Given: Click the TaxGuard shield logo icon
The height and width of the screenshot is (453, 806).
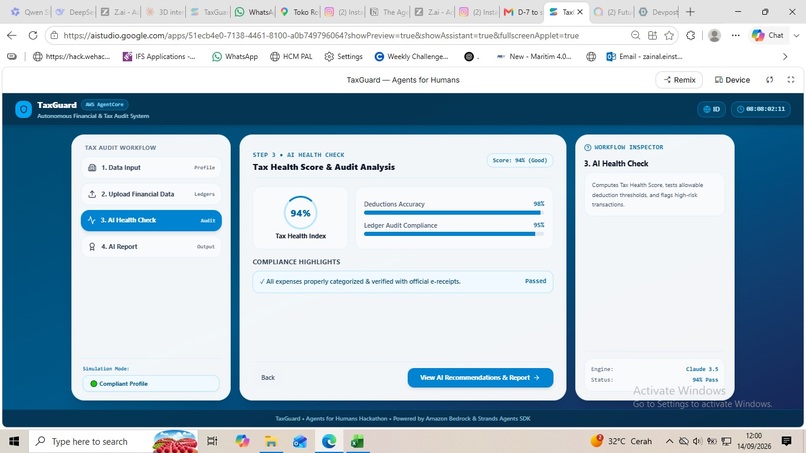Looking at the screenshot, I should 24,110.
